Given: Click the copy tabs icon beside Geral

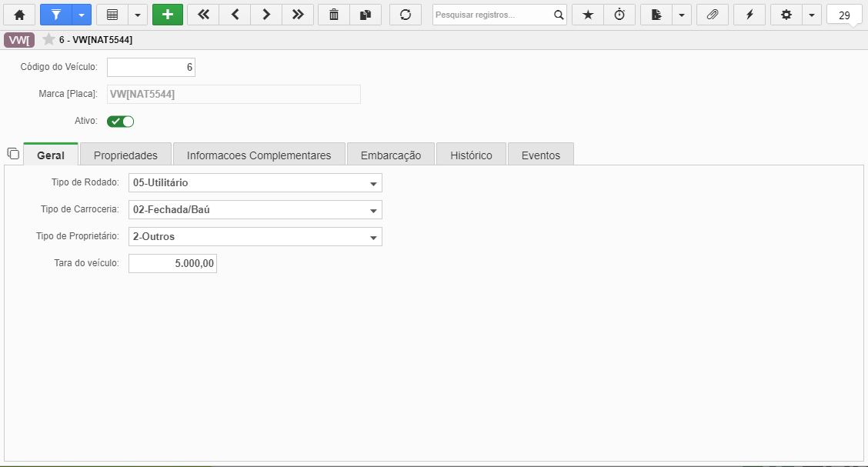Looking at the screenshot, I should pyautogui.click(x=13, y=153).
